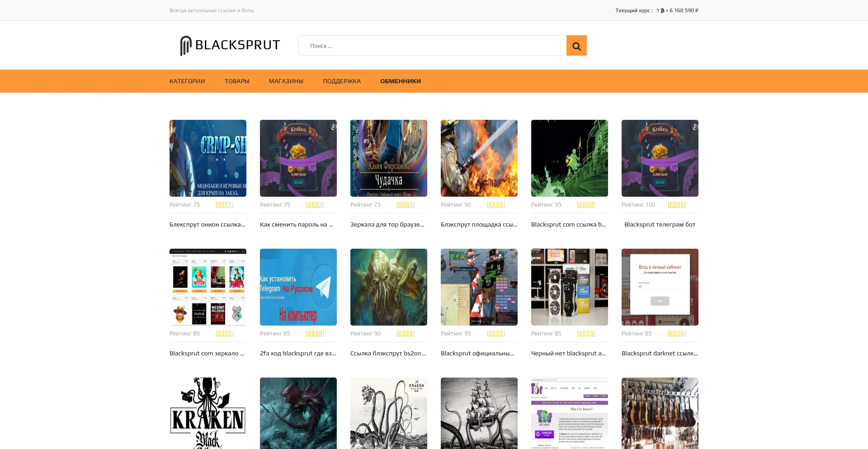This screenshot has height=449, width=868.
Task: Click stars above '2fa код blacksprut где вз...'
Action: coord(315,334)
